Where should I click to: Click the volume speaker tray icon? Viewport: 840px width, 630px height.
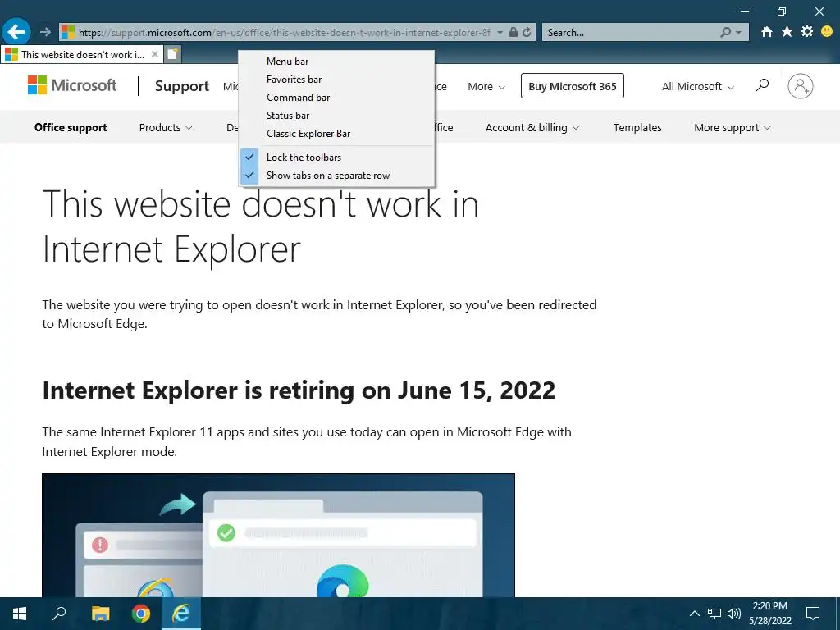734,614
